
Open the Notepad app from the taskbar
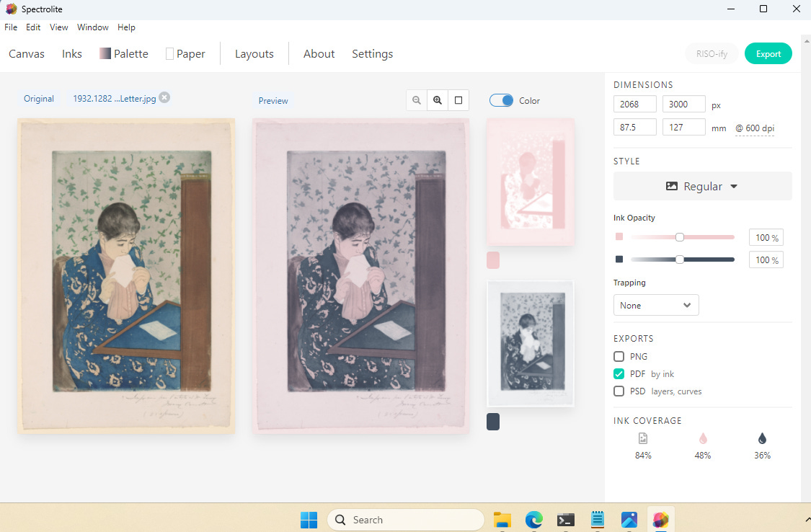tap(598, 520)
